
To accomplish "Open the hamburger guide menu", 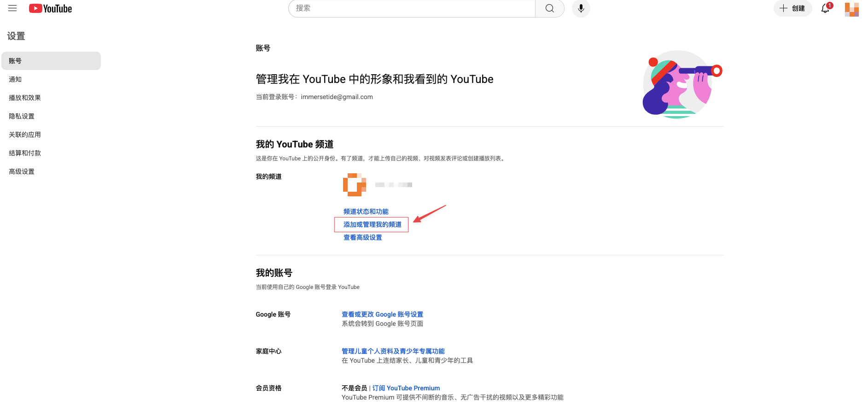I will [x=12, y=8].
